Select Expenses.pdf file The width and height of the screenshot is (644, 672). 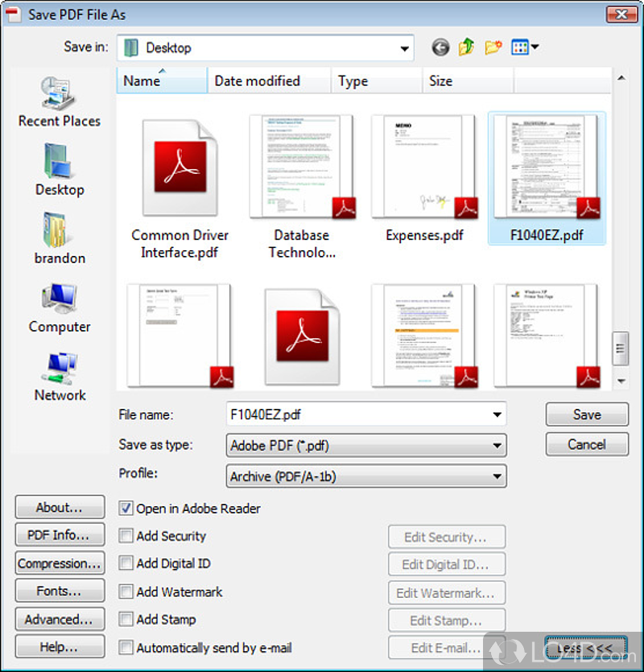coord(424,180)
